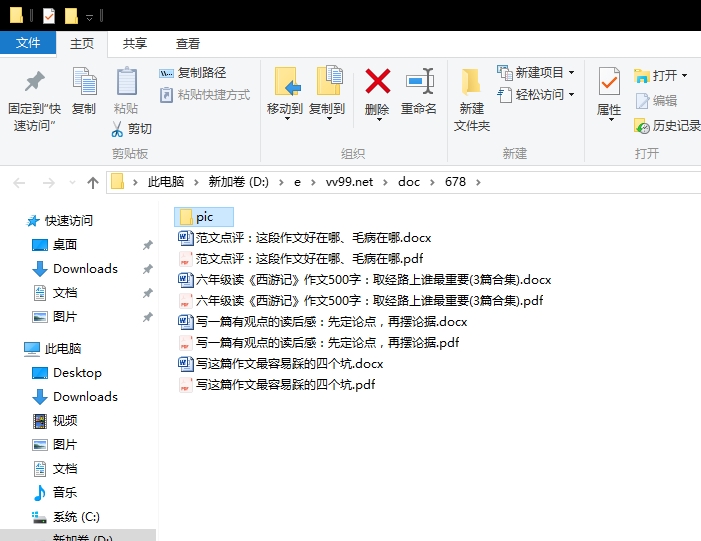Expand chevron after 此电脑 in path
Viewport: 701px width, 541px height.
click(x=196, y=182)
